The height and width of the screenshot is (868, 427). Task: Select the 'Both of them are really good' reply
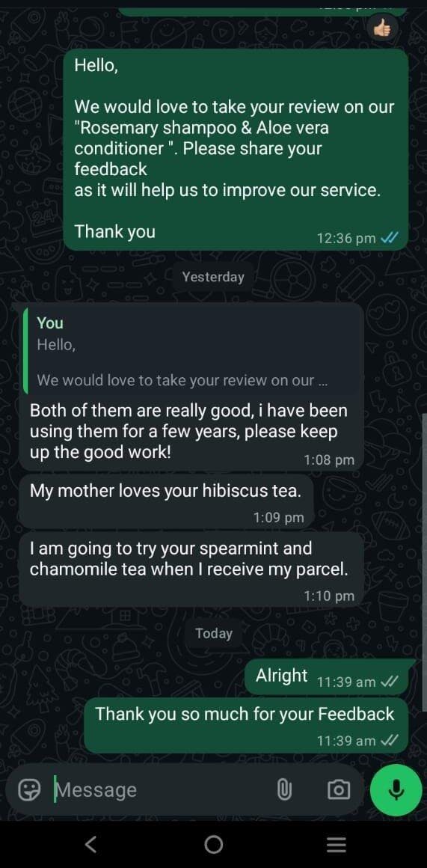pos(191,432)
